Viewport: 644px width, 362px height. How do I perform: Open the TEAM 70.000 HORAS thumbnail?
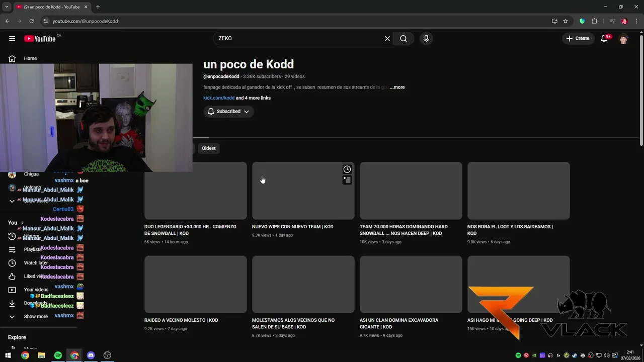click(411, 191)
